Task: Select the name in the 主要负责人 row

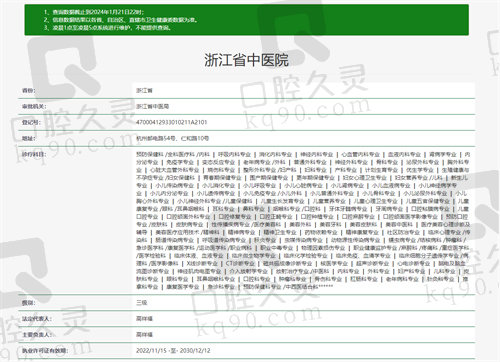Action: (144, 334)
